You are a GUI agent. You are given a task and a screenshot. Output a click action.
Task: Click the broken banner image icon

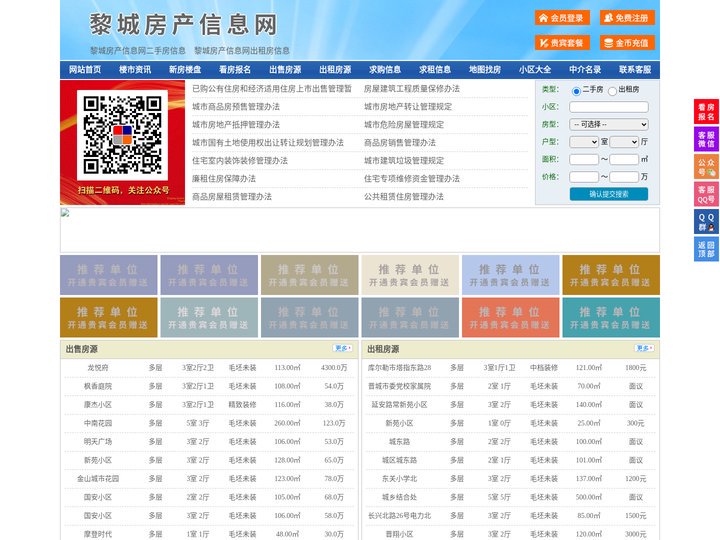pos(65,213)
